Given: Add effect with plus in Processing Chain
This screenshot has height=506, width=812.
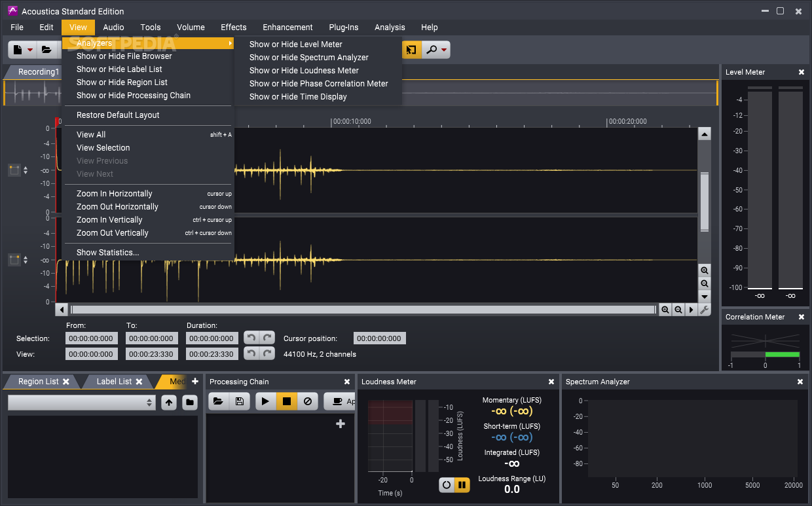Looking at the screenshot, I should 341,424.
